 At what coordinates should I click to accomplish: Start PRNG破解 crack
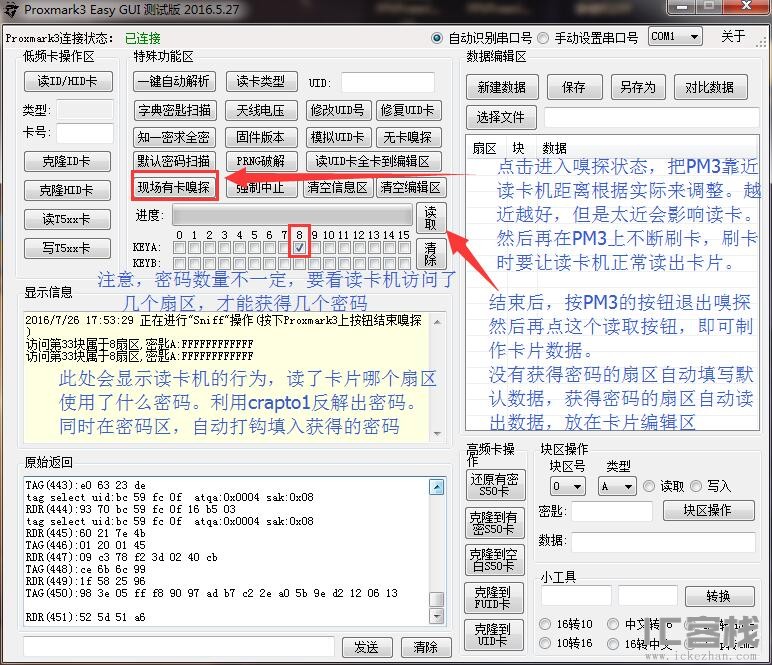[x=261, y=161]
